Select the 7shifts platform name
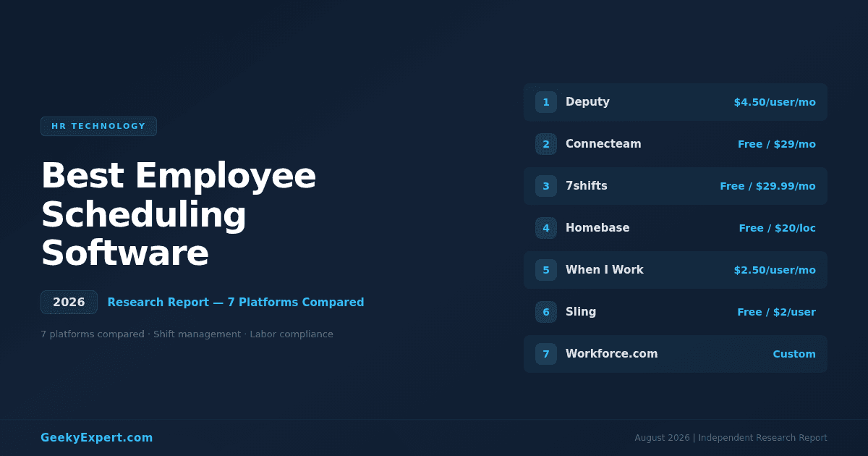The height and width of the screenshot is (456, 868). pos(587,186)
